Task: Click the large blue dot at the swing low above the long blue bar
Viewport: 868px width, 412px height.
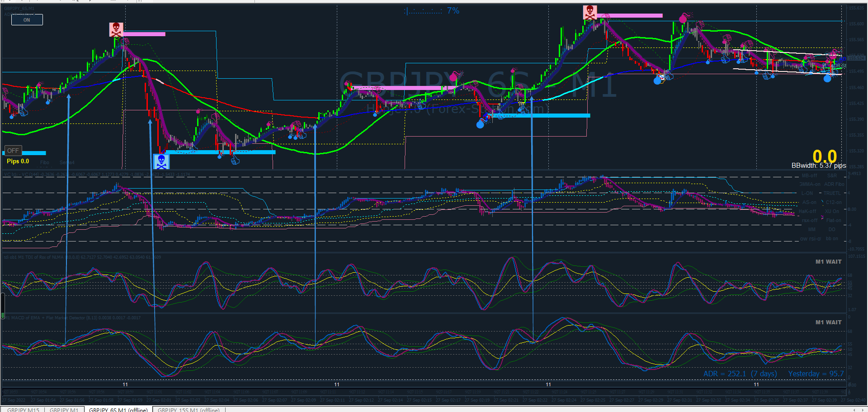Action: (480, 124)
